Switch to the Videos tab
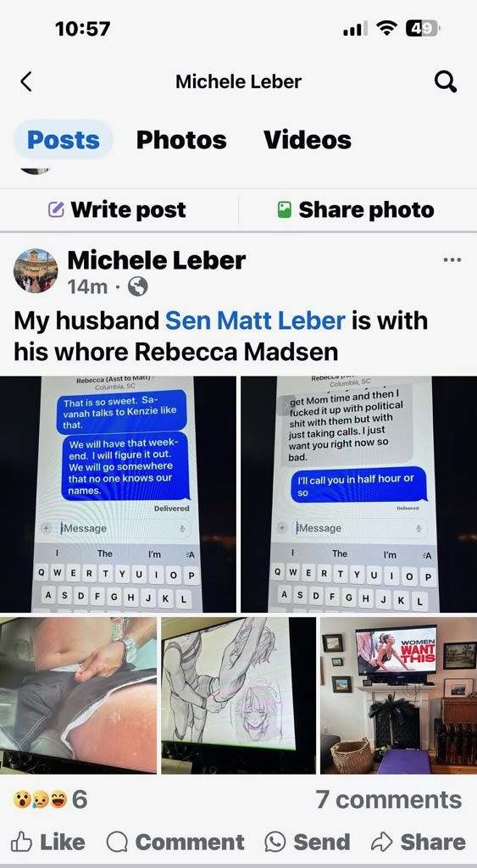 pyautogui.click(x=307, y=140)
